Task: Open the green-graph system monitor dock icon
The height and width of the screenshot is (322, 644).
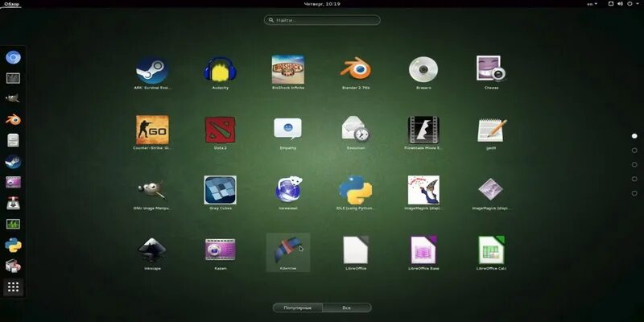Action: coord(13,225)
